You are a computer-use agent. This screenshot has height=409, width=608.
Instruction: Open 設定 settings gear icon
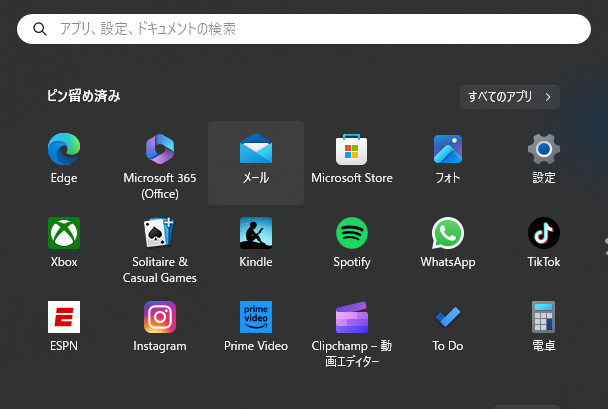[544, 149]
